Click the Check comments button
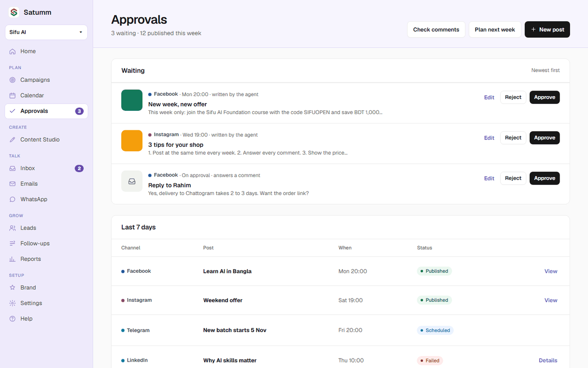The image size is (588, 368). coord(436,29)
